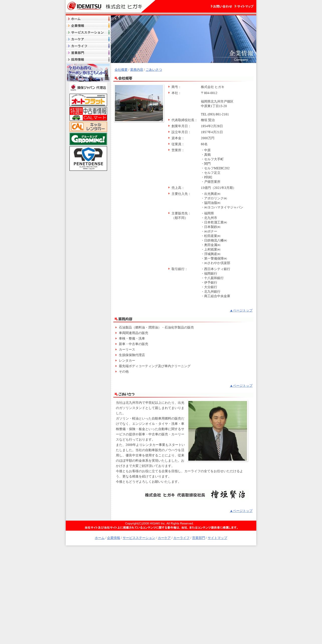Click the カーリース business item
Viewport: 322px width, 644px height.
(x=127, y=350)
